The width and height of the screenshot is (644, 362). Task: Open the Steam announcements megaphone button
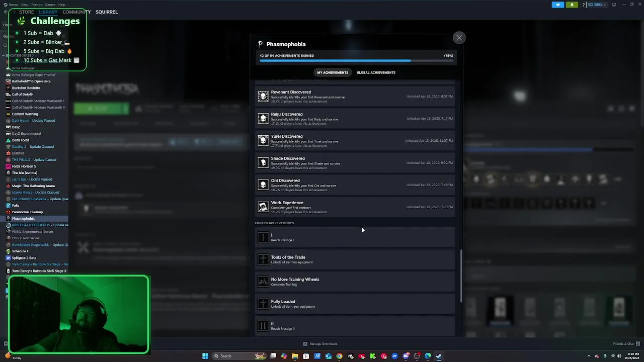point(557,5)
